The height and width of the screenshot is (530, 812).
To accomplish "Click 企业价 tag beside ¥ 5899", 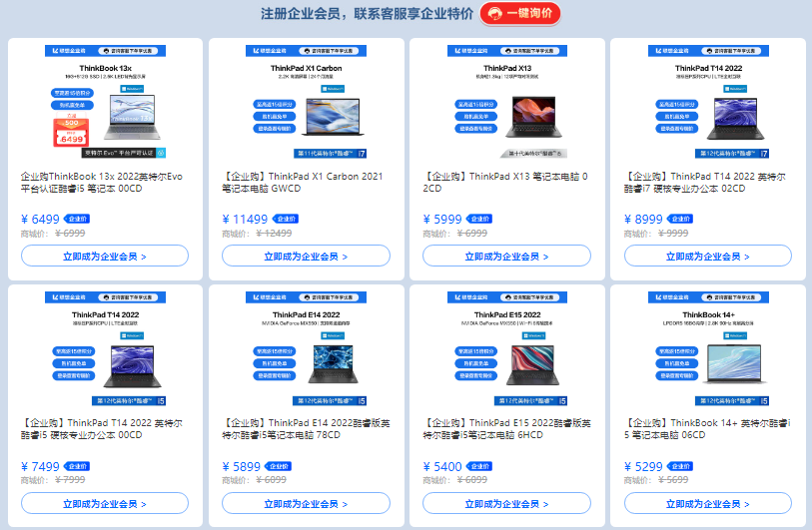I will [x=278, y=466].
